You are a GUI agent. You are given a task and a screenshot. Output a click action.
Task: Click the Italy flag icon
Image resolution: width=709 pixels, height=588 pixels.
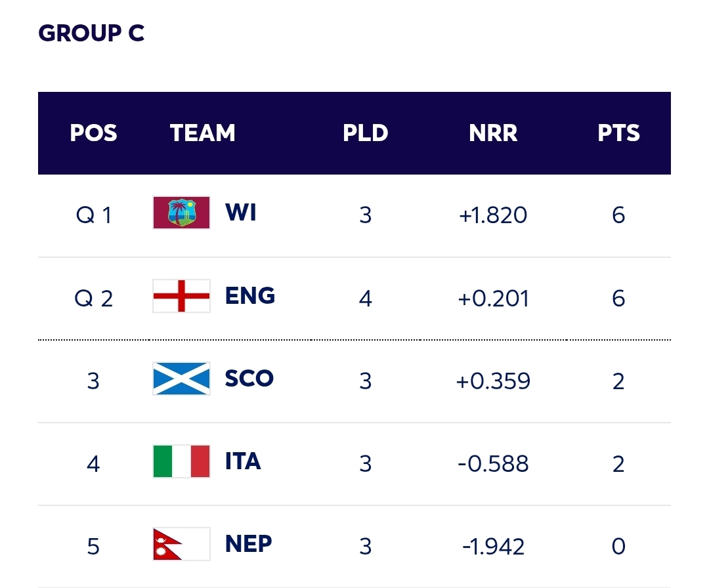(x=181, y=461)
